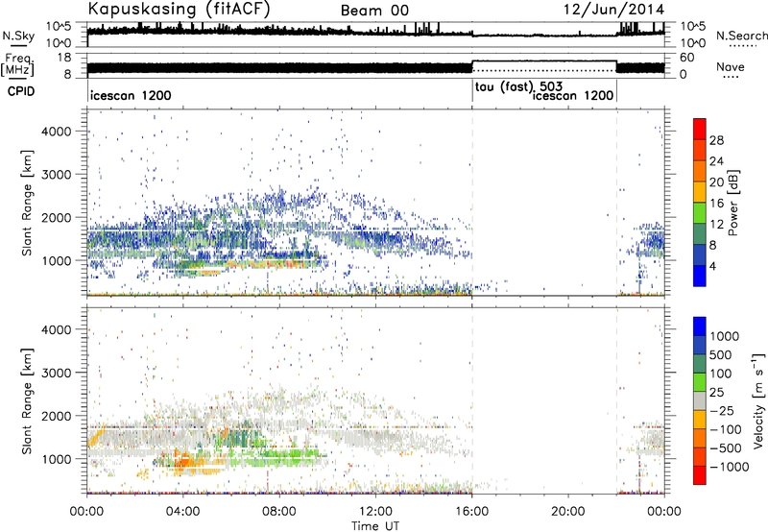Screen dimensions: 768x532
Task: Click the '12' Power colorbar tick
Action: point(716,225)
